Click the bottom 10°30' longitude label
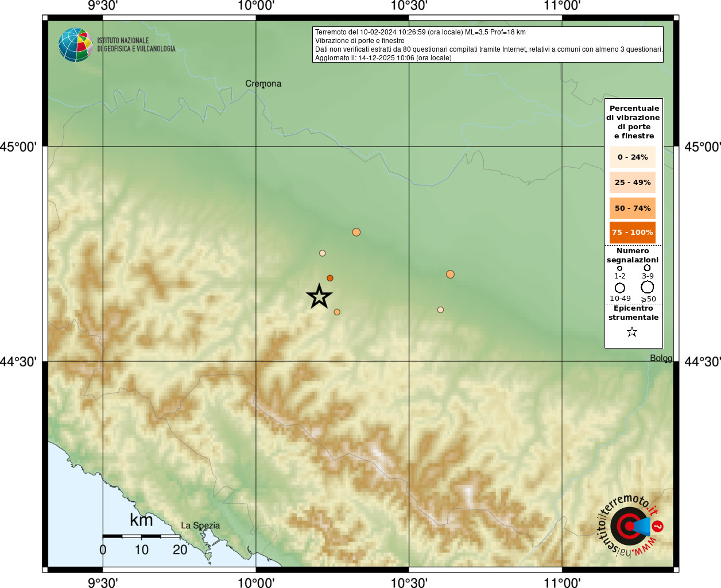The width and height of the screenshot is (721, 588). 409,583
